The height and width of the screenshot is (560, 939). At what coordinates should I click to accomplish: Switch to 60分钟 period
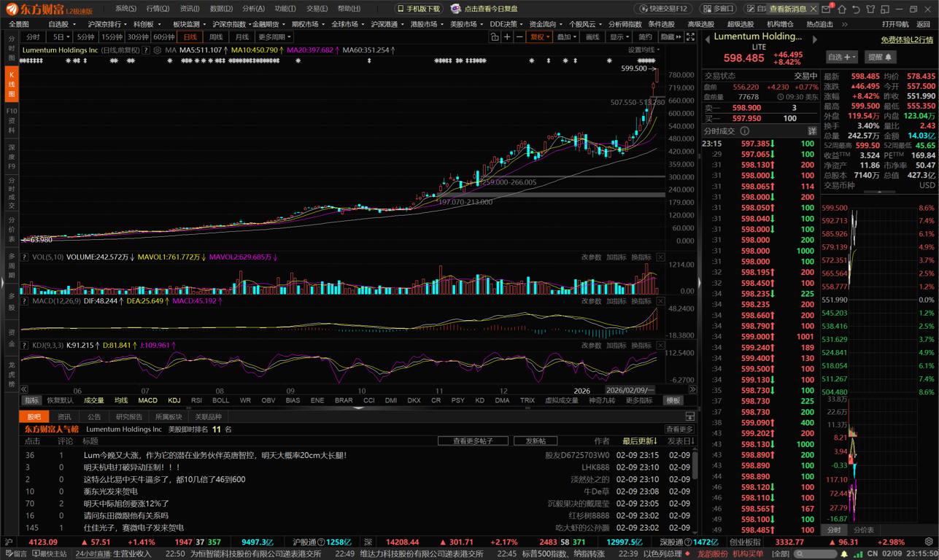tap(164, 37)
